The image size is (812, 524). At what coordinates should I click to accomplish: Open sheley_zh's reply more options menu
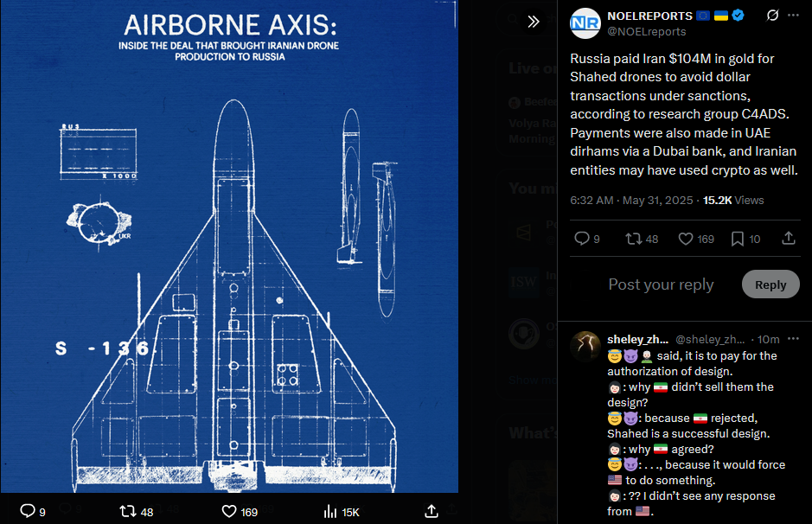[x=793, y=339]
